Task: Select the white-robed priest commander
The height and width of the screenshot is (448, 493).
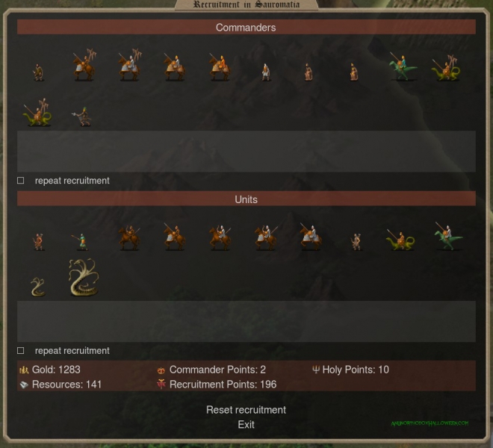Action: [x=266, y=72]
